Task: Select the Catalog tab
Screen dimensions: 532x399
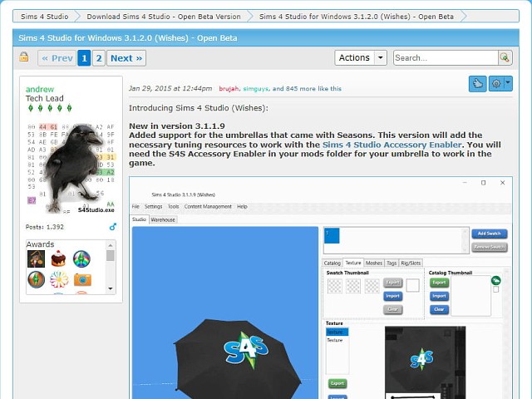Action: 332,263
